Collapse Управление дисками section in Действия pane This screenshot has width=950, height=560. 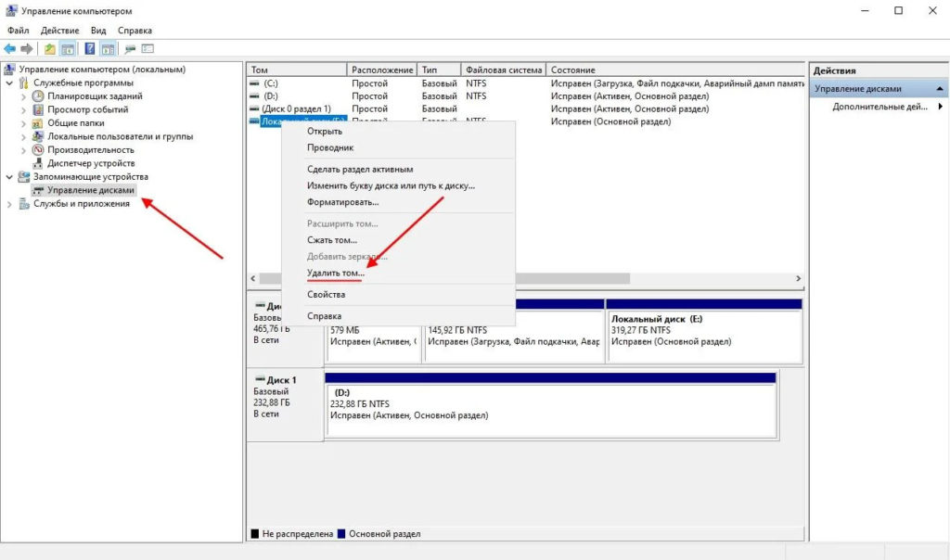click(939, 88)
